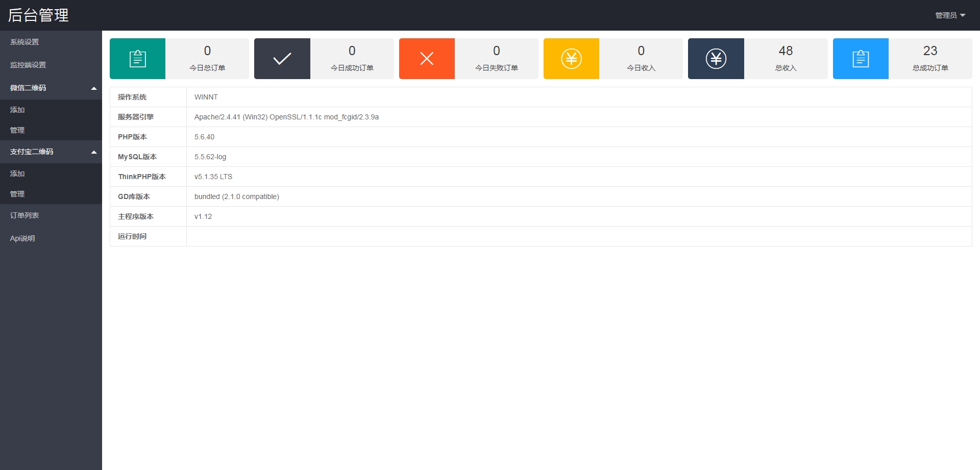
Task: Click the bundled (2.1.0 compatible) value
Action: pyautogui.click(x=237, y=196)
